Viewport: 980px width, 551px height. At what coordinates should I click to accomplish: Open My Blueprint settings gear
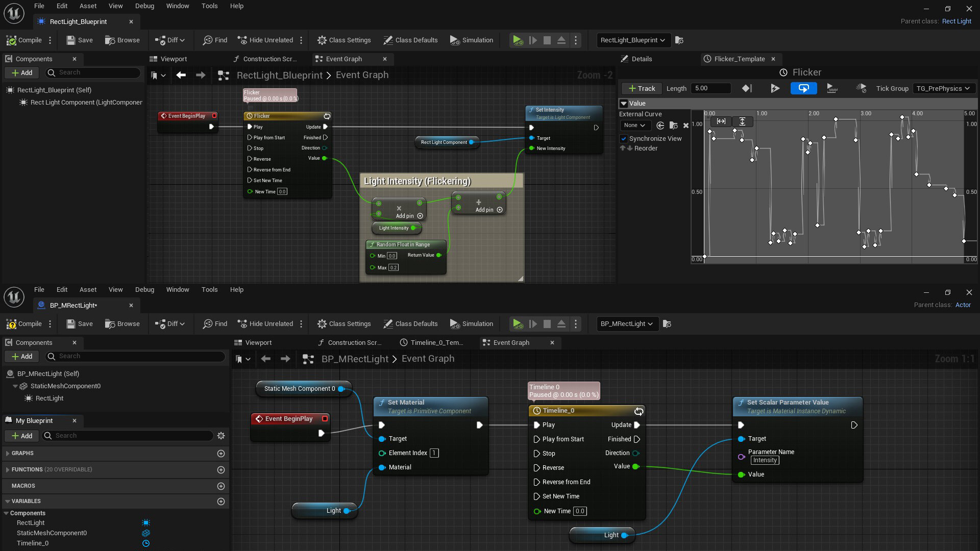[x=221, y=436]
